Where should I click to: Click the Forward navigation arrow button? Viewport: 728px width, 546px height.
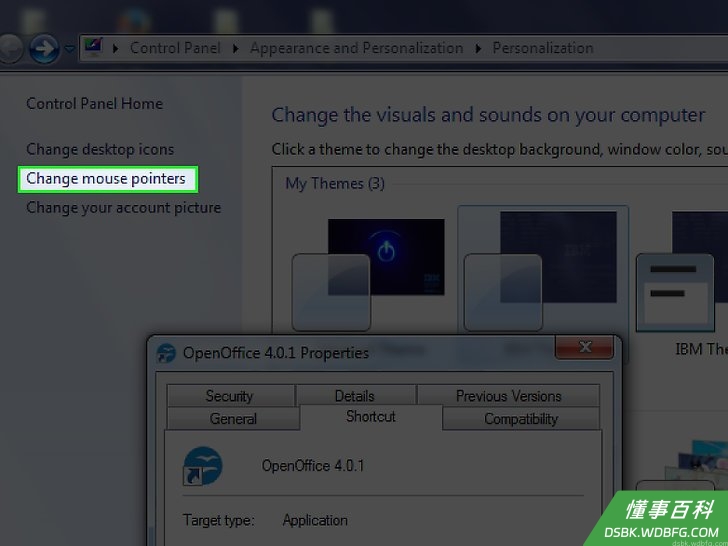tap(44, 48)
